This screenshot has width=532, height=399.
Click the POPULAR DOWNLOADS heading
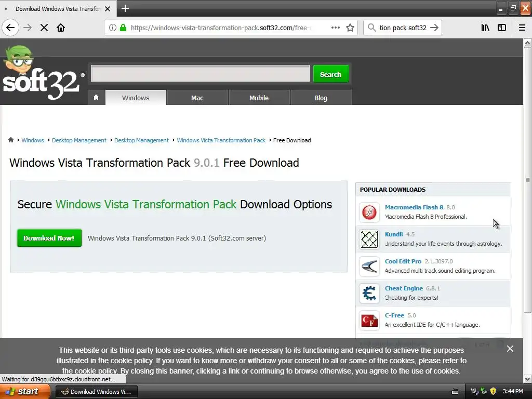393,190
